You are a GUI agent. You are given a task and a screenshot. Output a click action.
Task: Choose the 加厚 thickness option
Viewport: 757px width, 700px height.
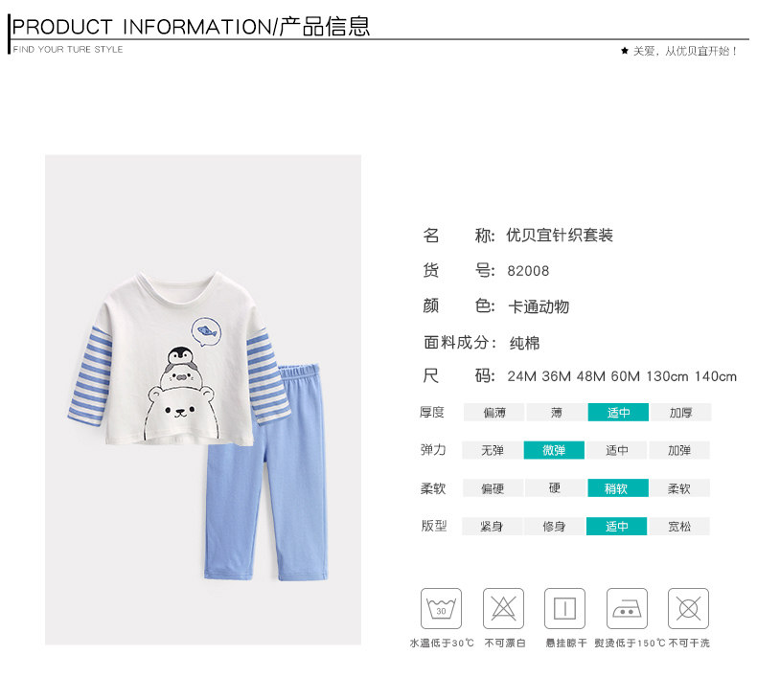[x=680, y=413]
